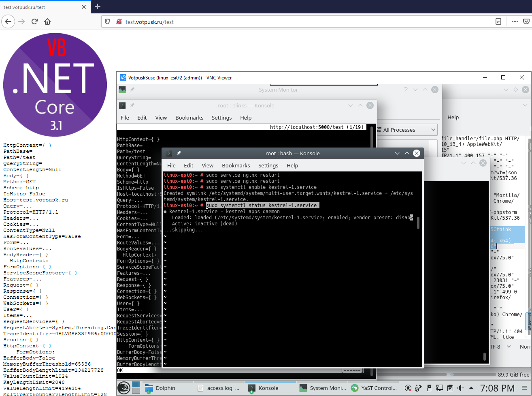
Task: Open File menu in bash Konsole
Action: [x=171, y=165]
